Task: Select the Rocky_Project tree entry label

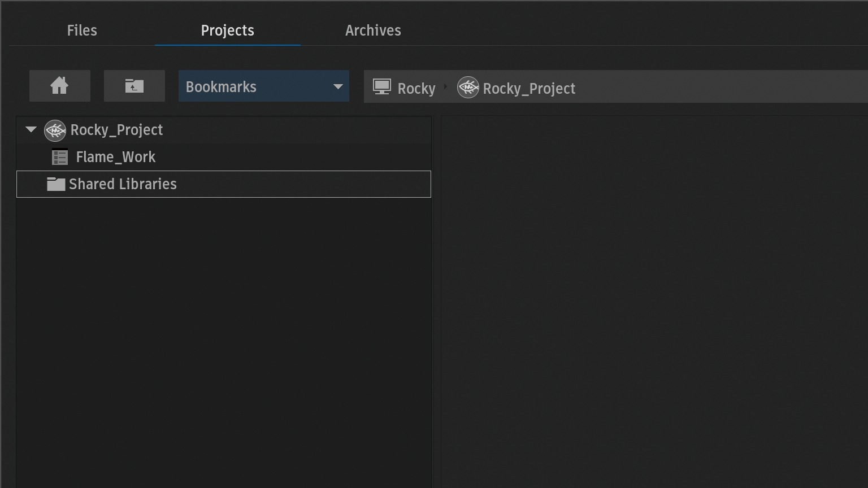Action: tap(116, 130)
